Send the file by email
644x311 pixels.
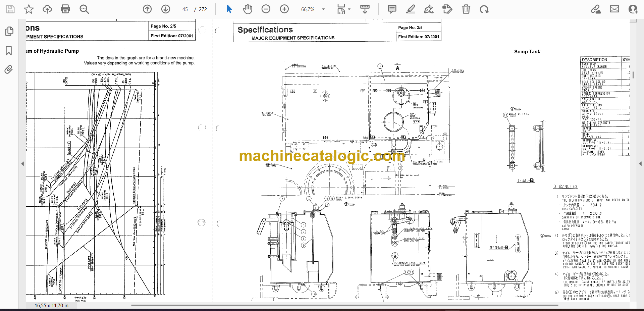tap(614, 9)
